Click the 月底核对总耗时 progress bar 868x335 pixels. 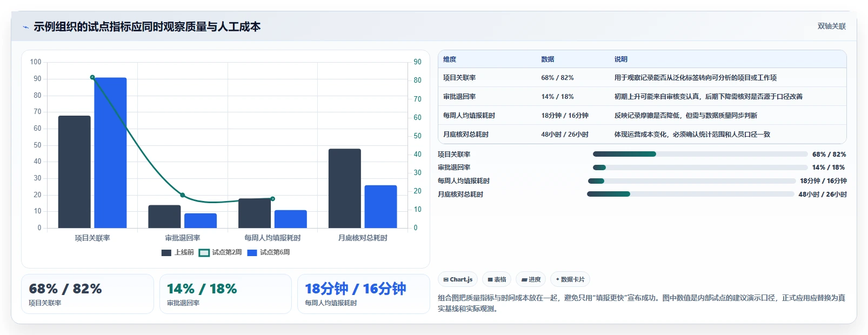690,194
